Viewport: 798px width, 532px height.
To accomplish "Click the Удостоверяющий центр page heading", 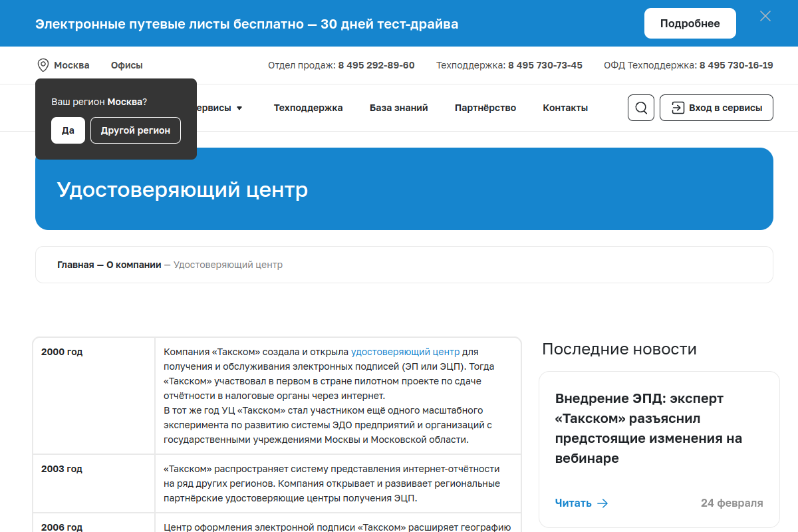I will pyautogui.click(x=183, y=190).
